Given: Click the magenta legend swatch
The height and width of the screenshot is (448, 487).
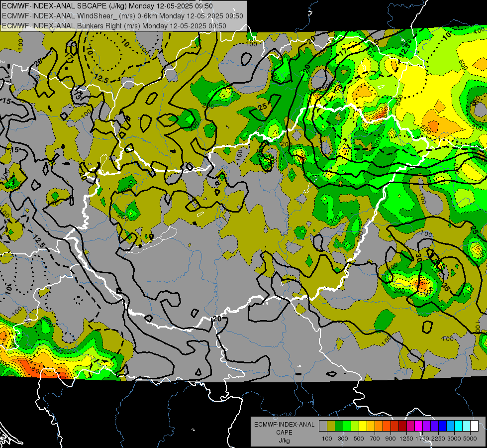Looking at the screenshot, I should [x=419, y=426].
